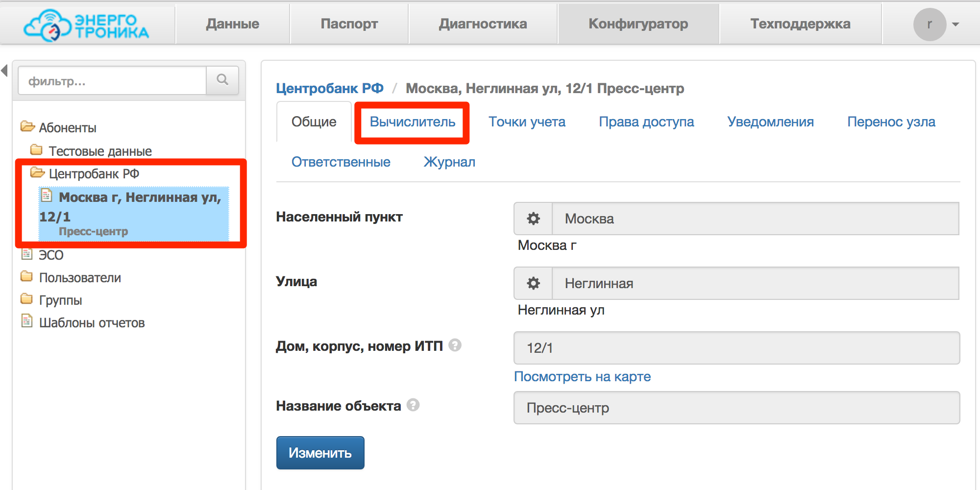This screenshot has height=490, width=980.
Task: Switch to the Перенос узла tab
Action: (891, 122)
